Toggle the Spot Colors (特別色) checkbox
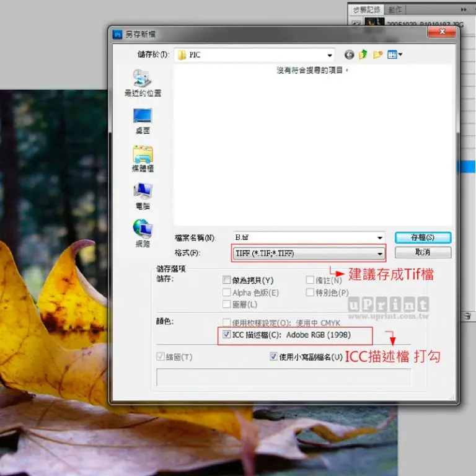The width and height of the screenshot is (476, 476). 310,293
